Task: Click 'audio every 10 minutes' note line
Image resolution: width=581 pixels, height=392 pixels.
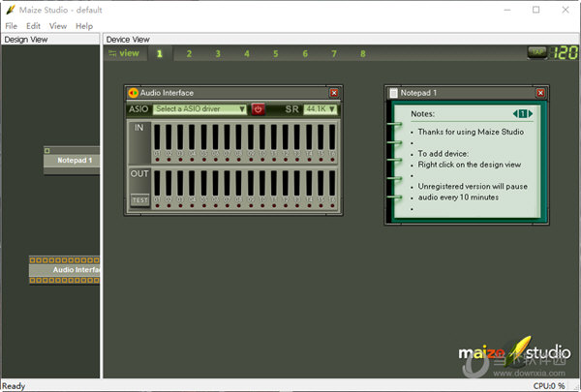Action: pyautogui.click(x=458, y=197)
